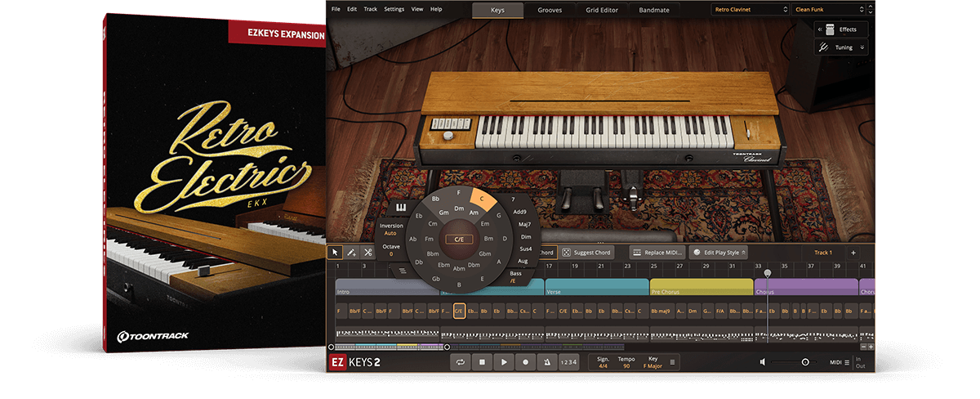The height and width of the screenshot is (399, 980).
Task: Toggle loop playback on
Action: [461, 362]
